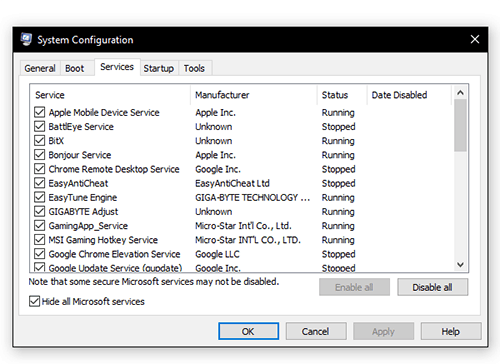Toggle Chrome Remote Desktop Service checkbox

point(40,169)
